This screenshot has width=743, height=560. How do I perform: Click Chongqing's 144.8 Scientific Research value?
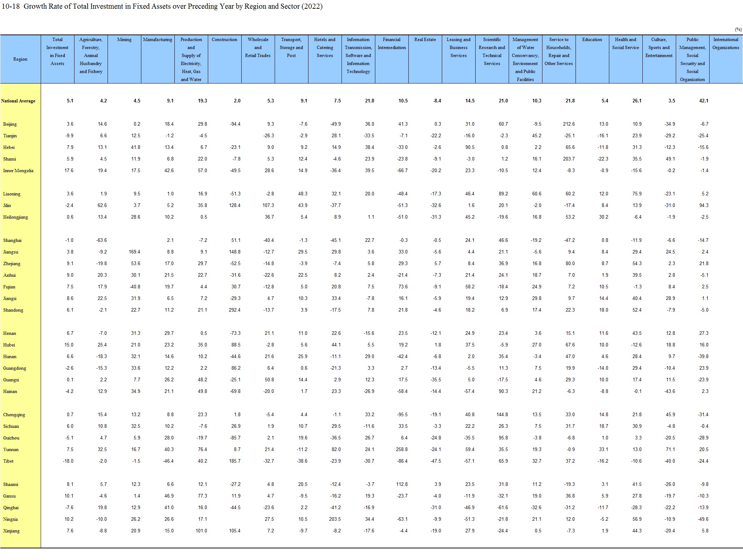point(502,415)
